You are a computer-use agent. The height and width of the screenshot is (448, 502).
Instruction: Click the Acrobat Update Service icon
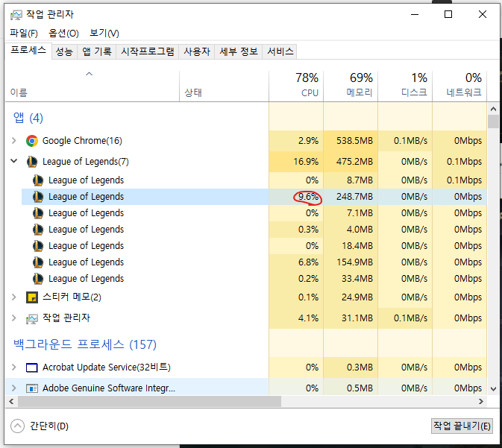[32, 367]
